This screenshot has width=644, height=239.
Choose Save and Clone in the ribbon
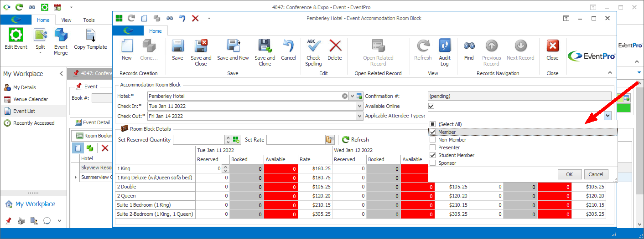pyautogui.click(x=265, y=52)
